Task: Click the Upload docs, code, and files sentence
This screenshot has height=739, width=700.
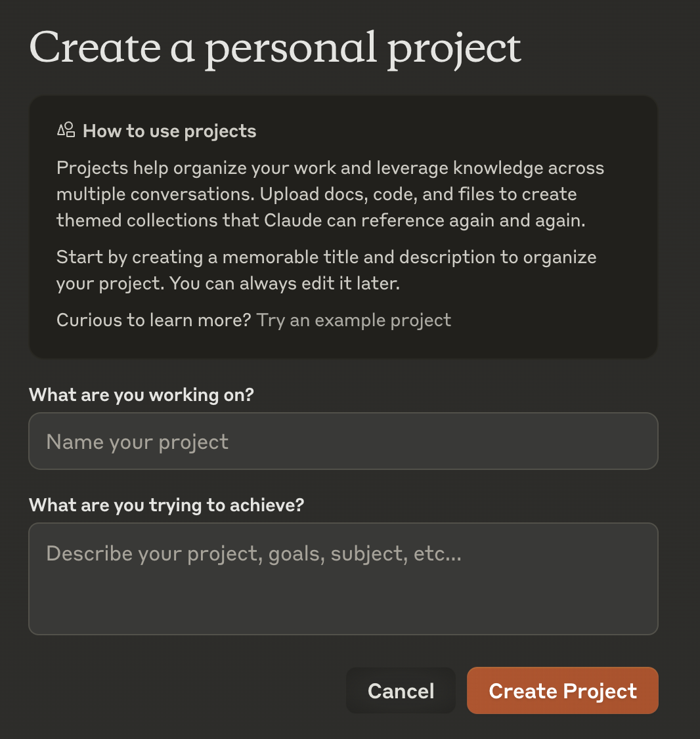Action: (418, 194)
